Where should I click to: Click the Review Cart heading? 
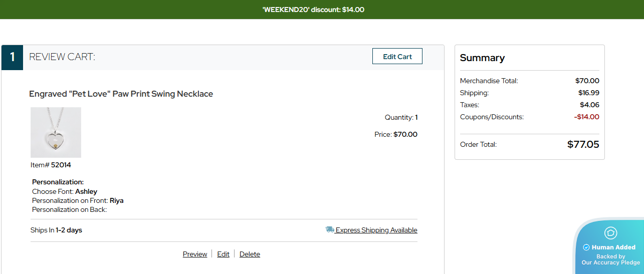[62, 57]
